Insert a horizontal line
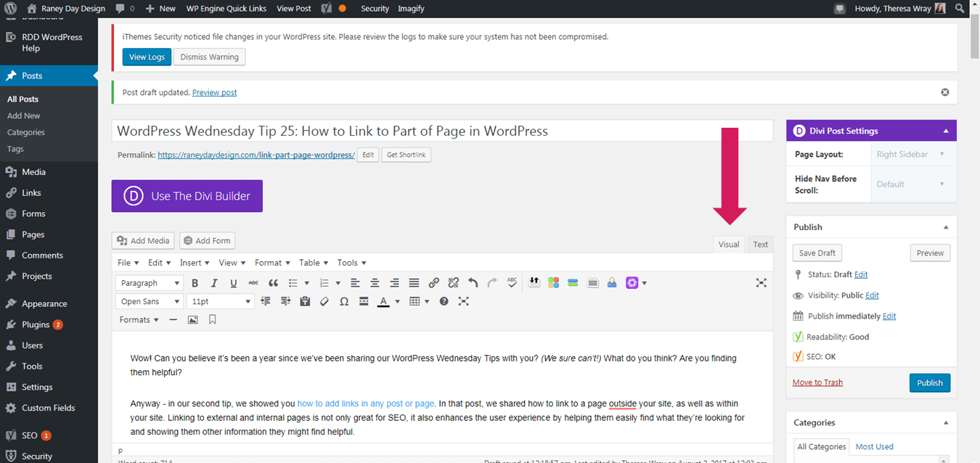Image resolution: width=980 pixels, height=463 pixels. (173, 319)
